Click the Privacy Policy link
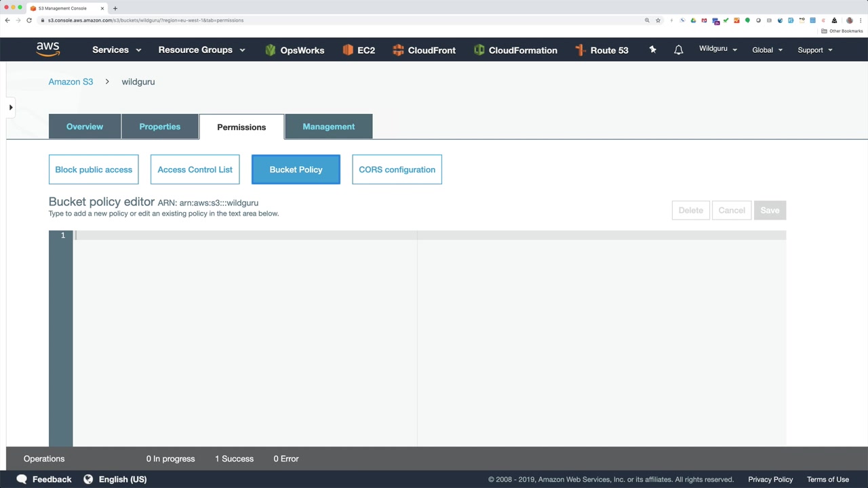The height and width of the screenshot is (488, 868). [x=770, y=479]
